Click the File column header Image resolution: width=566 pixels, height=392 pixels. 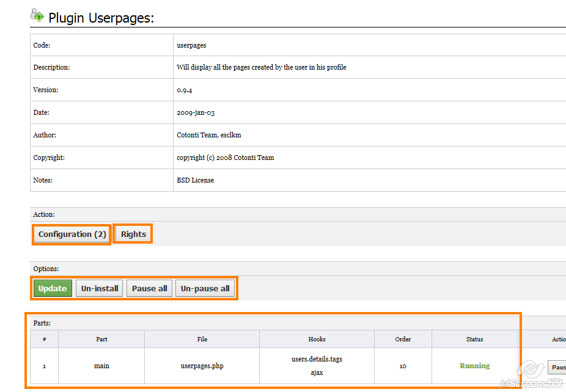(202, 339)
